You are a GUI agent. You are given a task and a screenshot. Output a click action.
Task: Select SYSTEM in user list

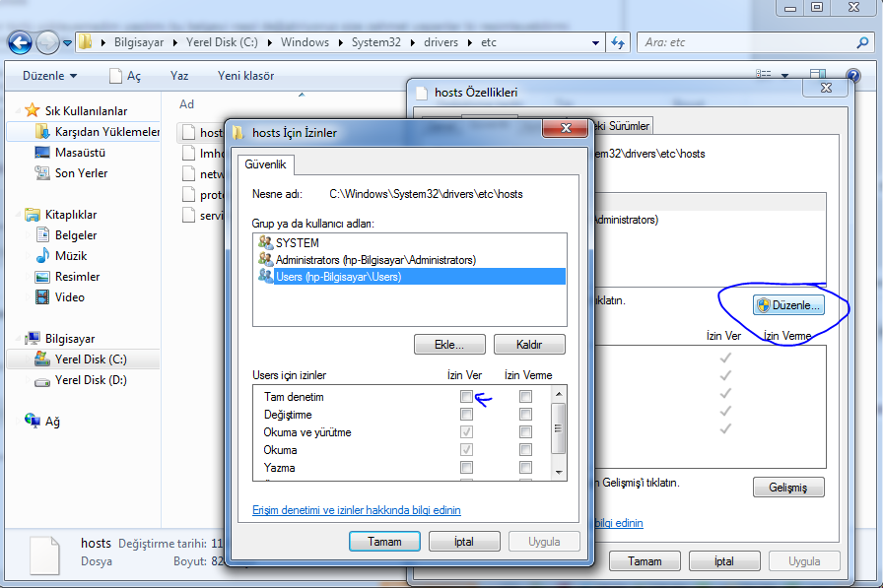pyautogui.click(x=298, y=243)
